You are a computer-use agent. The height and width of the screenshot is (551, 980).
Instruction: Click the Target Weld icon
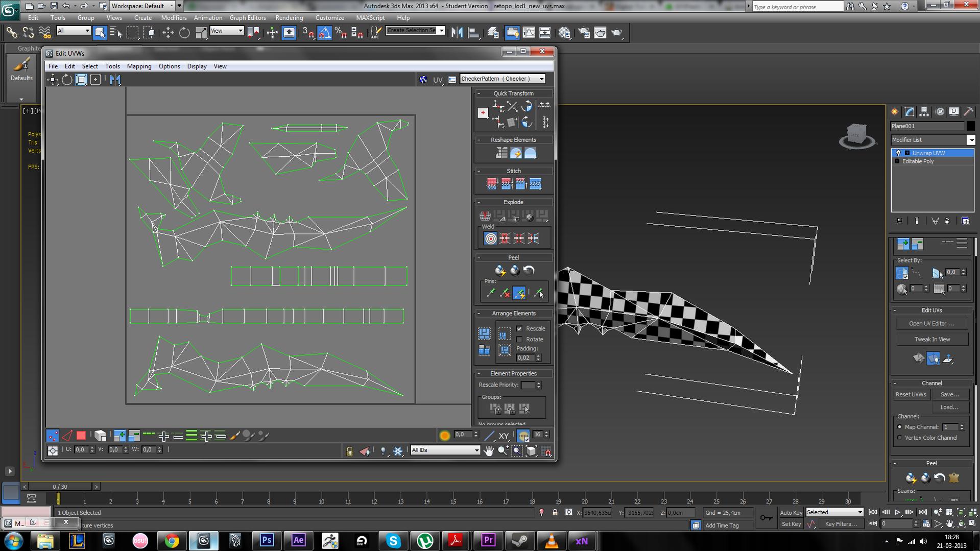pyautogui.click(x=490, y=238)
